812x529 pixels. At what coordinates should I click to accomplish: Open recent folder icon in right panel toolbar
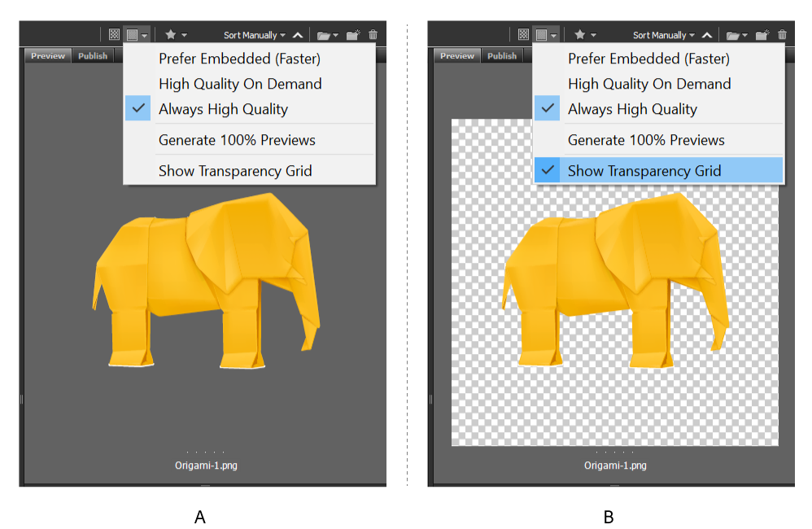click(734, 35)
